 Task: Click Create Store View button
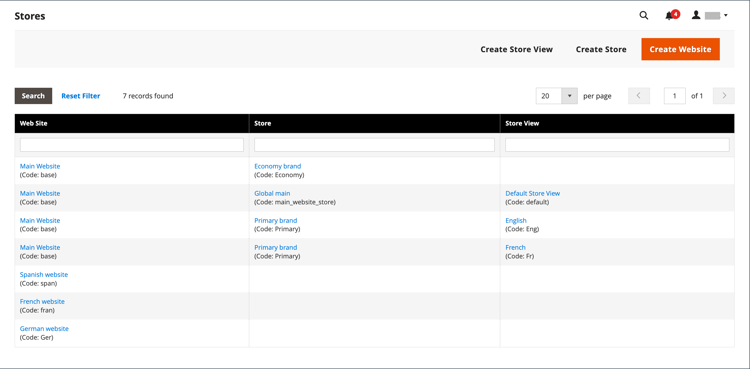point(517,49)
